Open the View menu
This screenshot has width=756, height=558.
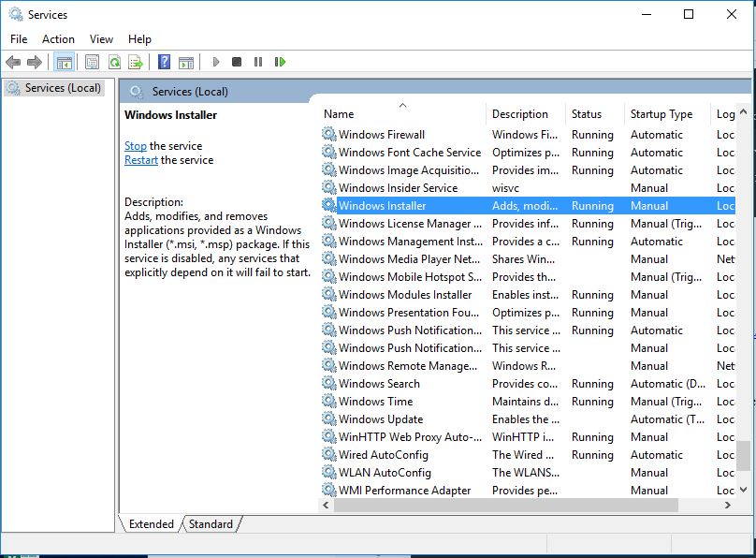(x=101, y=38)
